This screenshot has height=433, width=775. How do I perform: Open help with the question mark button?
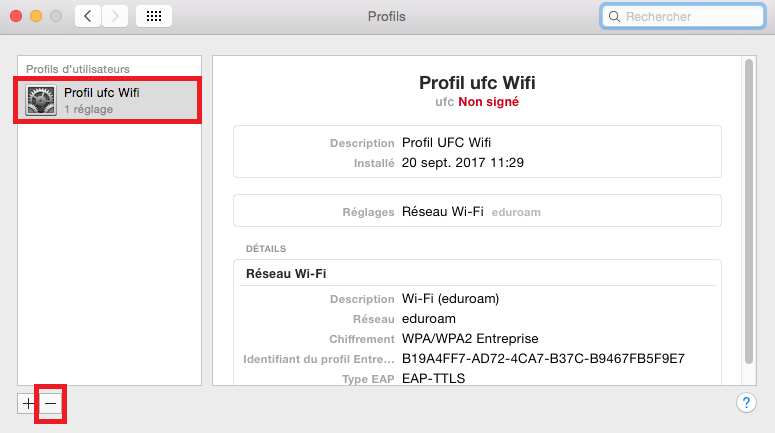click(x=746, y=402)
